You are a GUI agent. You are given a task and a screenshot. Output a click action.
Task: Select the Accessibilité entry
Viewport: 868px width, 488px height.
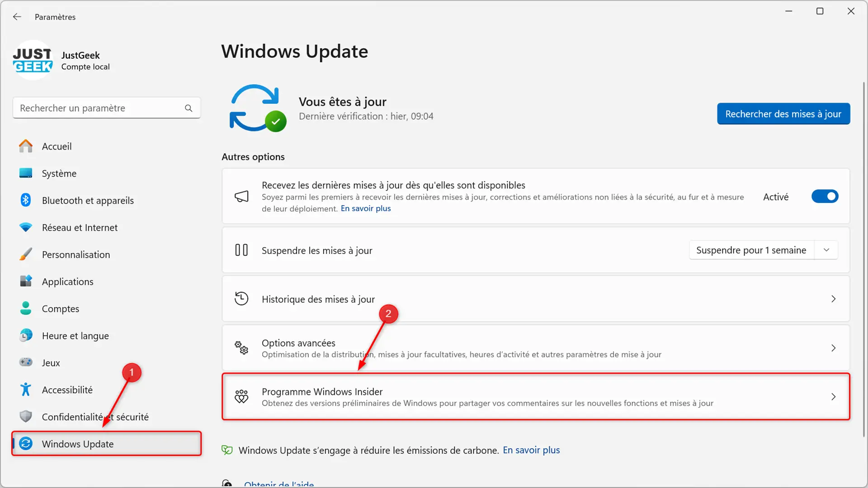(x=107, y=390)
